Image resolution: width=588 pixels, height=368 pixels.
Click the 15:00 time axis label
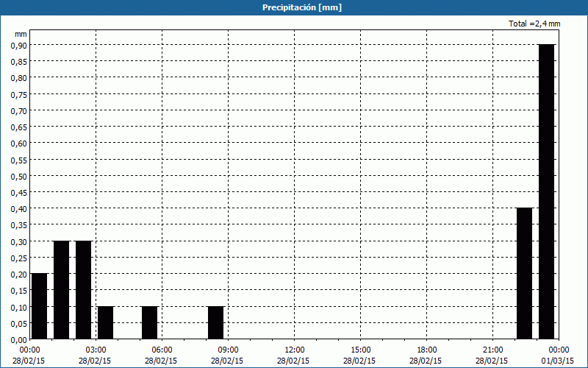(x=360, y=350)
